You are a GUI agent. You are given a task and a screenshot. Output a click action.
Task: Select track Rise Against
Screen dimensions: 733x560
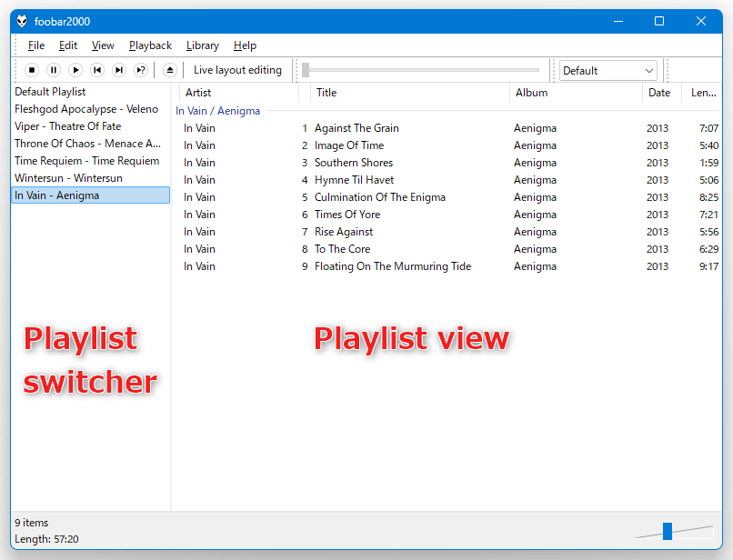click(x=448, y=232)
